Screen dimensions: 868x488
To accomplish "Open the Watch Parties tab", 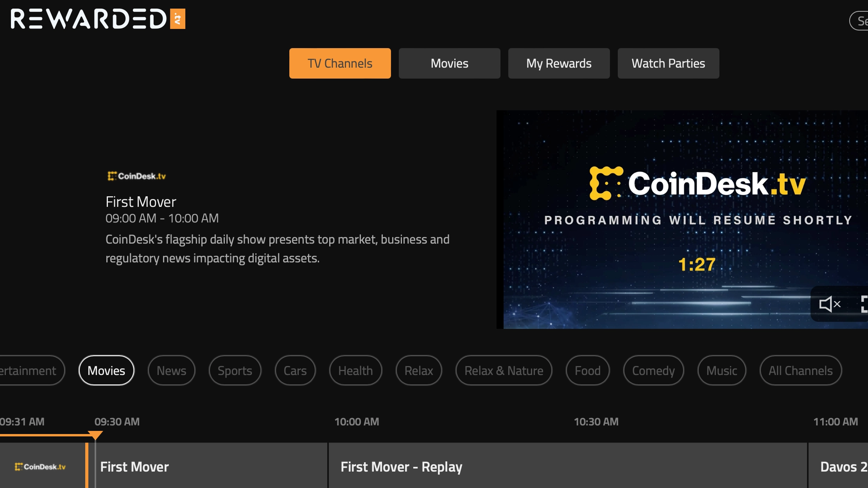I will coord(668,63).
